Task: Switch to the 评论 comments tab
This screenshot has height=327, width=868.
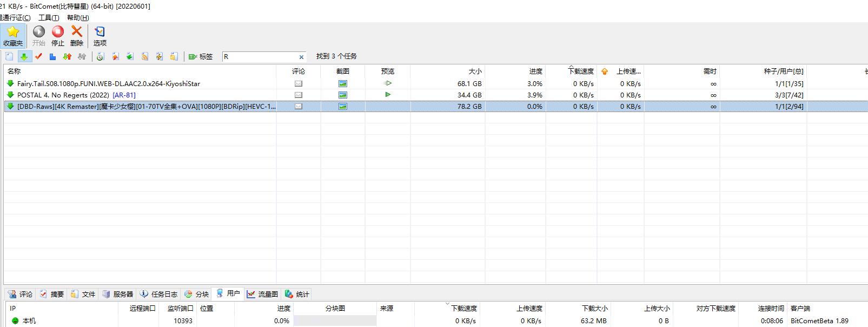Action: click(21, 294)
